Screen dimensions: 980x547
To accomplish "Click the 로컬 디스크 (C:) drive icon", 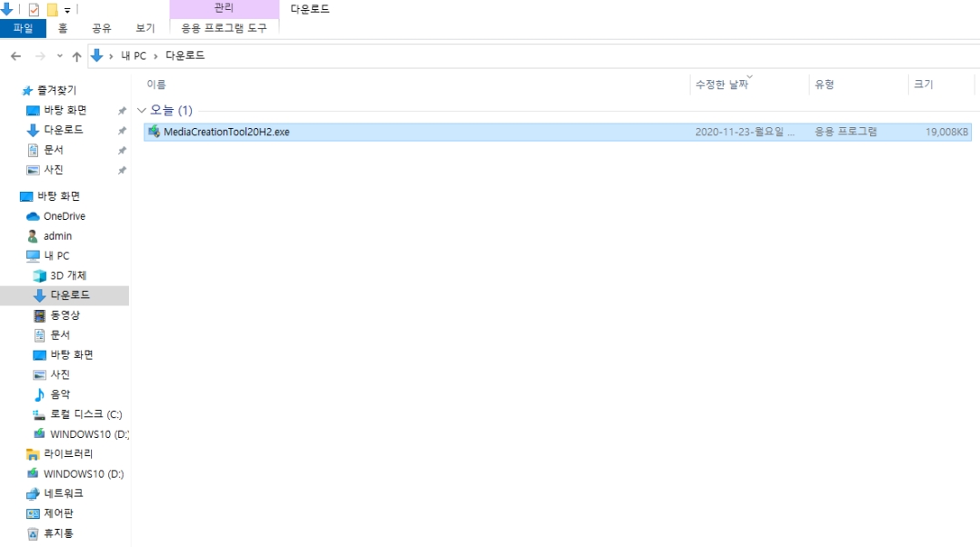I will point(39,414).
